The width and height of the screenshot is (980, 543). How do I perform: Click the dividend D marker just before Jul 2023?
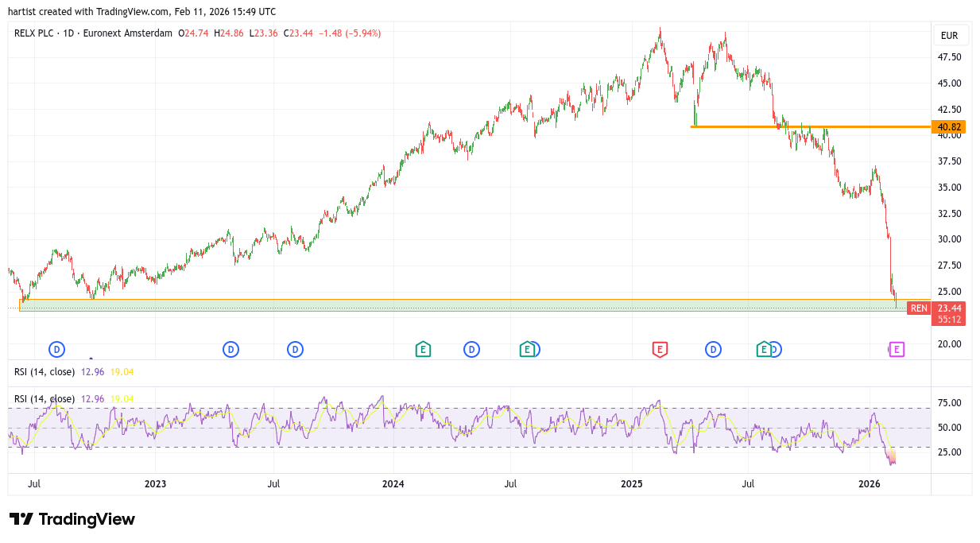pyautogui.click(x=230, y=349)
